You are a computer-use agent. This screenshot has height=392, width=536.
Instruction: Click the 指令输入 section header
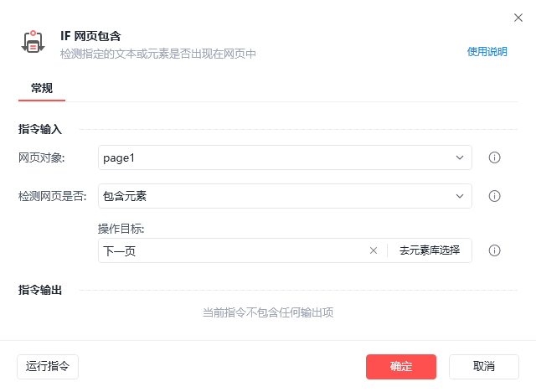40,129
